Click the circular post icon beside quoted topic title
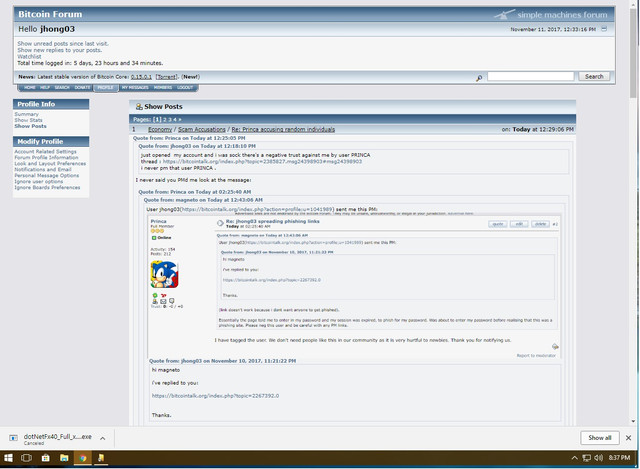The image size is (640, 469). [x=220, y=223]
